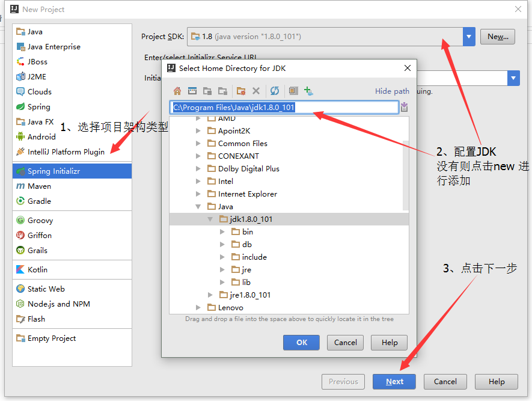Select Kotlin project type
The height and width of the screenshot is (401, 532).
72,270
